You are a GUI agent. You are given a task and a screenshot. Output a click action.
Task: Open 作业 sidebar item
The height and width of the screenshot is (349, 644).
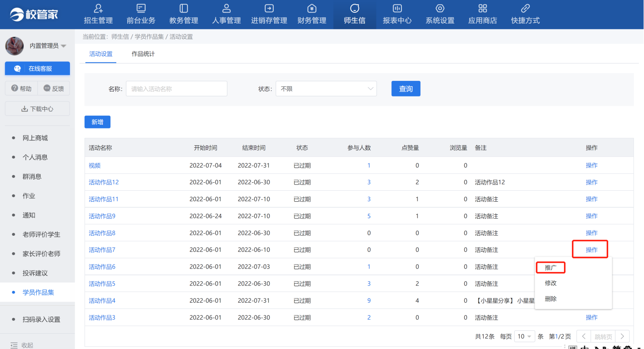point(29,196)
